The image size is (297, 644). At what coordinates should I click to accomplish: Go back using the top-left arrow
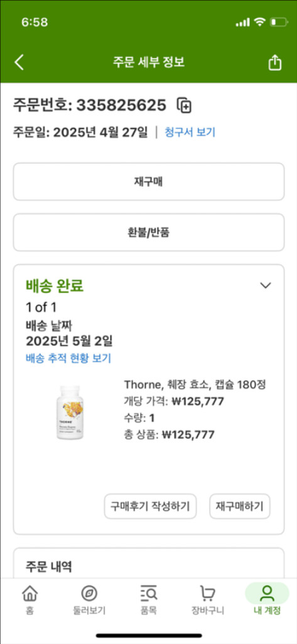pyautogui.click(x=19, y=62)
